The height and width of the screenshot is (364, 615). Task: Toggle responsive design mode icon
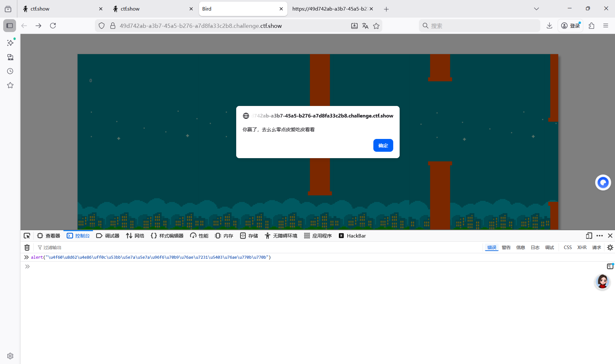pyautogui.click(x=589, y=236)
